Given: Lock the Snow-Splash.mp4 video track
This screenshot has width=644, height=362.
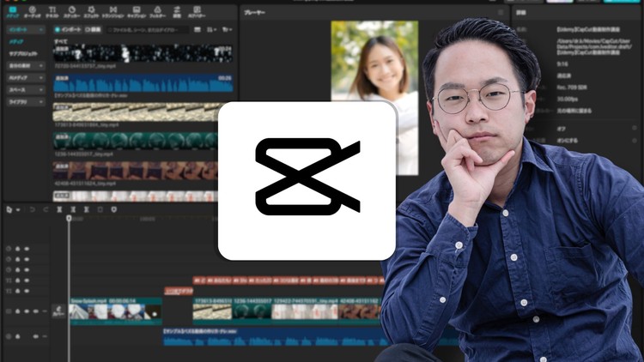Looking at the screenshot, I should [x=18, y=311].
